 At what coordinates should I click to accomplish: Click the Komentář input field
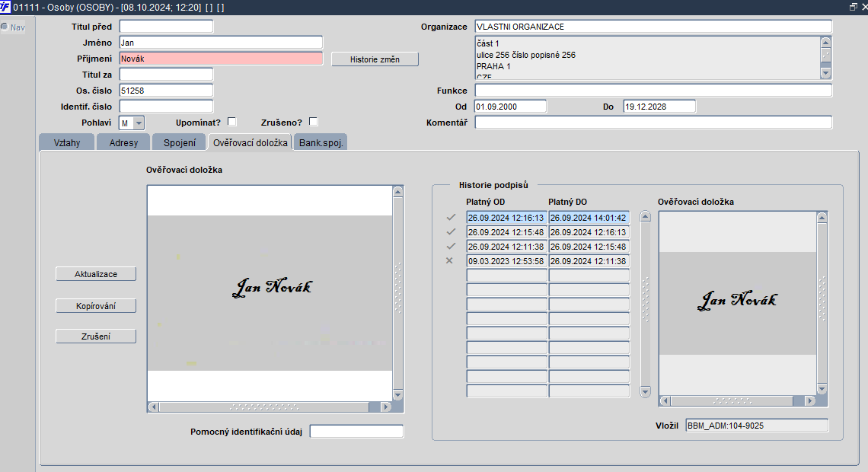653,123
